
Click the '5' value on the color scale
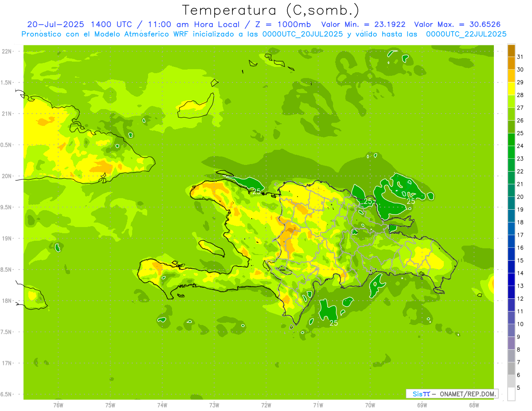point(519,388)
